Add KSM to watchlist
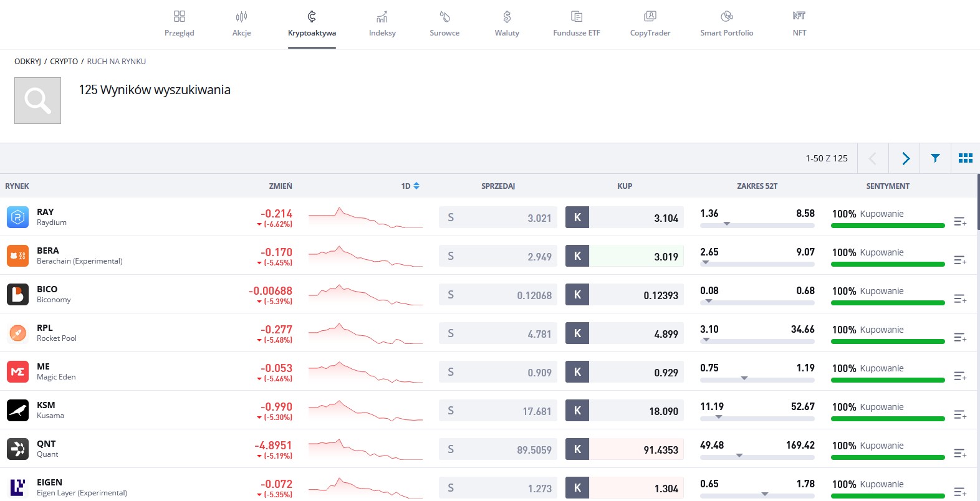This screenshot has height=501, width=980. [x=960, y=414]
